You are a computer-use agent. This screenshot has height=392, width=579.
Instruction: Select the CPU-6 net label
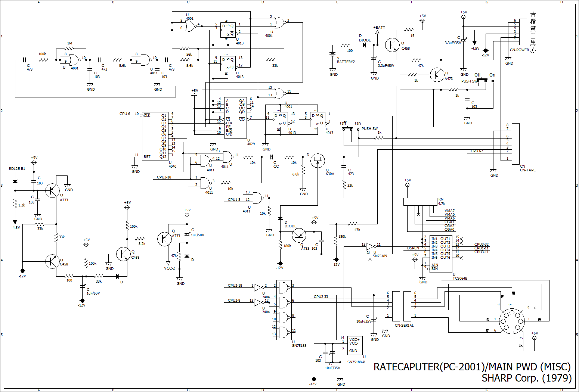pos(125,114)
